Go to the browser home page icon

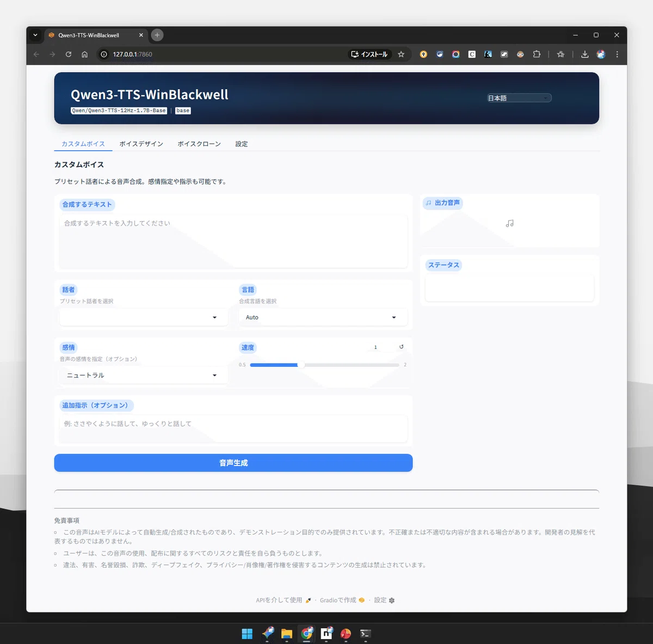pyautogui.click(x=84, y=54)
